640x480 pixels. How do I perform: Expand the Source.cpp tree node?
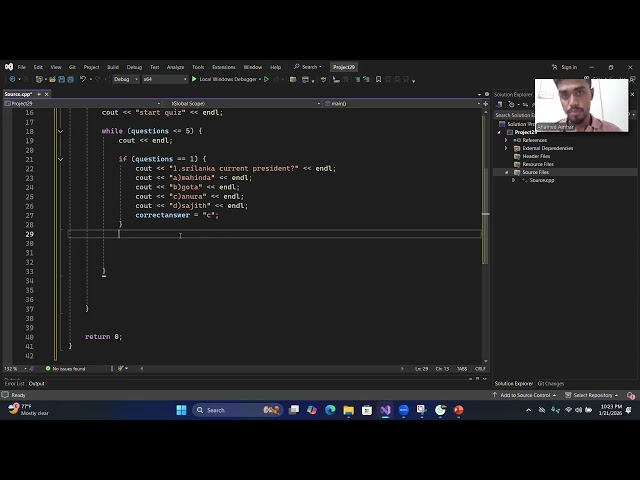[513, 180]
